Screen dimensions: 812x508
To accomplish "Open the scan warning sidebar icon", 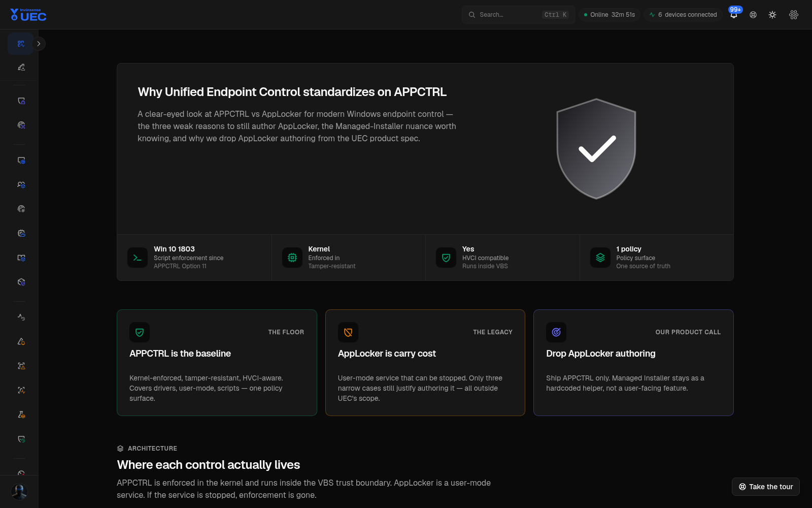I will coord(21,366).
